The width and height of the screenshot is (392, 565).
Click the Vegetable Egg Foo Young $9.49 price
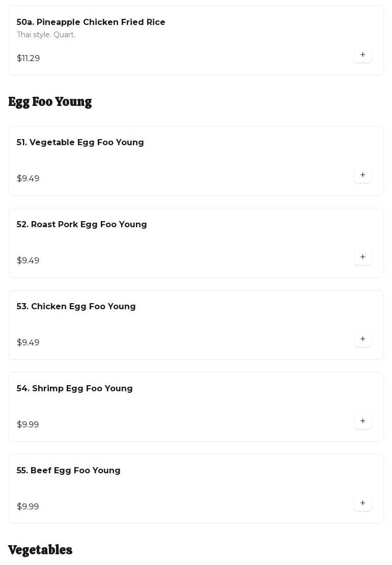click(x=28, y=179)
